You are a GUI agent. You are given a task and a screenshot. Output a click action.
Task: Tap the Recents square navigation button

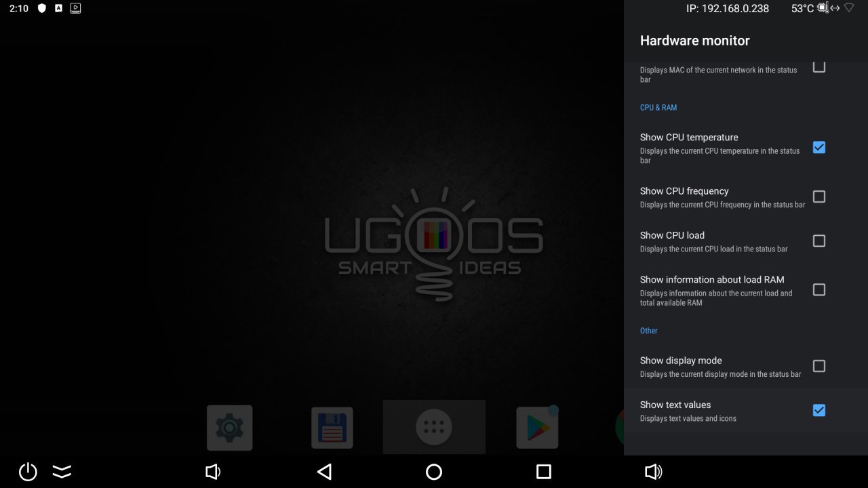[544, 472]
